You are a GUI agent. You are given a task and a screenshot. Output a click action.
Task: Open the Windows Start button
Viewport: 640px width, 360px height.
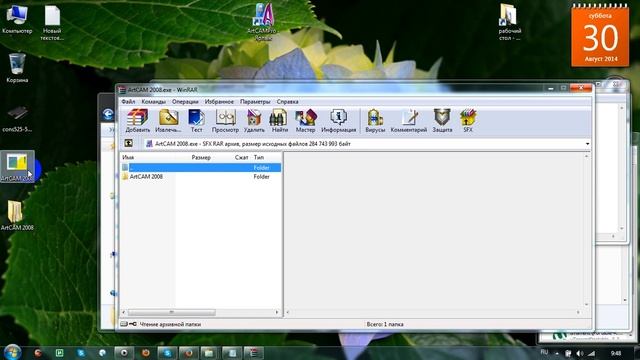(x=12, y=352)
